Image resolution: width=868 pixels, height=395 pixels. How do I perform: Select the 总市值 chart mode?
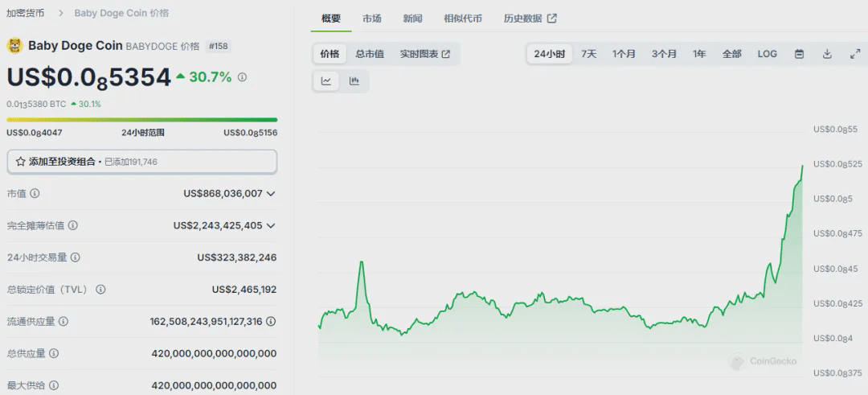point(370,54)
